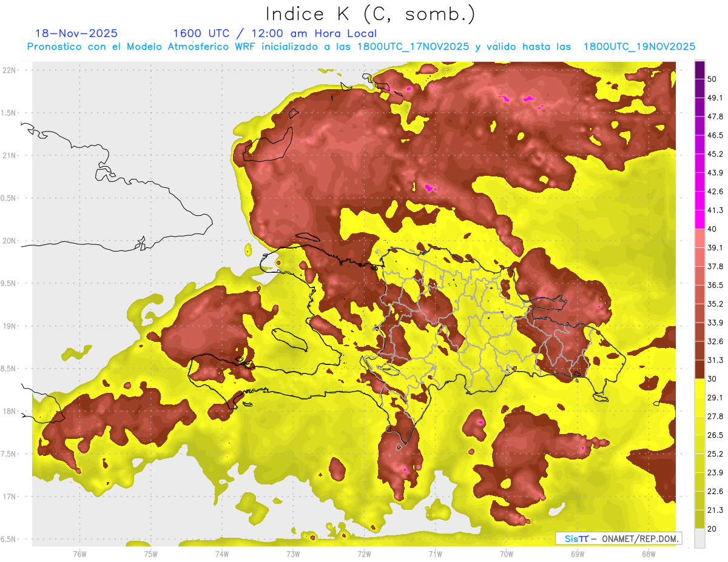
Task: Select the colorbar value "49.1"
Action: pyautogui.click(x=715, y=98)
